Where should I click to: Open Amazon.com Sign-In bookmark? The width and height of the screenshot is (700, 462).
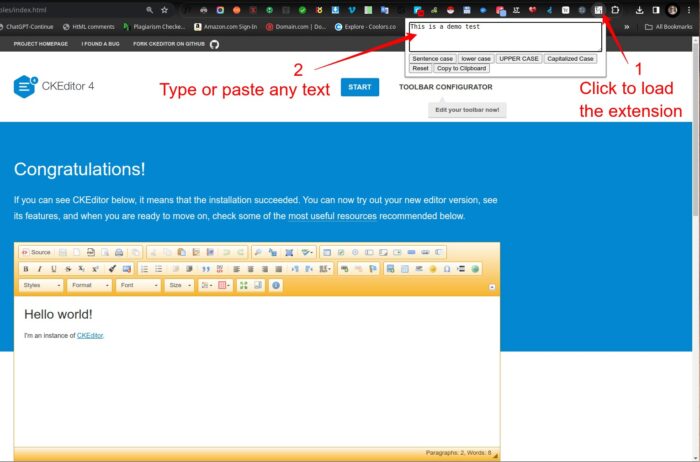[225, 27]
